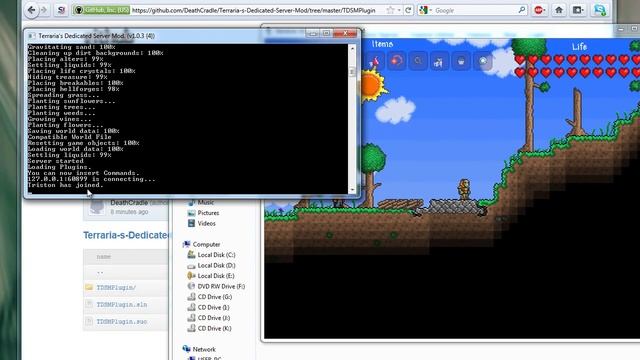Open the TDSMPlugin.suo file link
Screen dimensions: 640x360
[122, 322]
